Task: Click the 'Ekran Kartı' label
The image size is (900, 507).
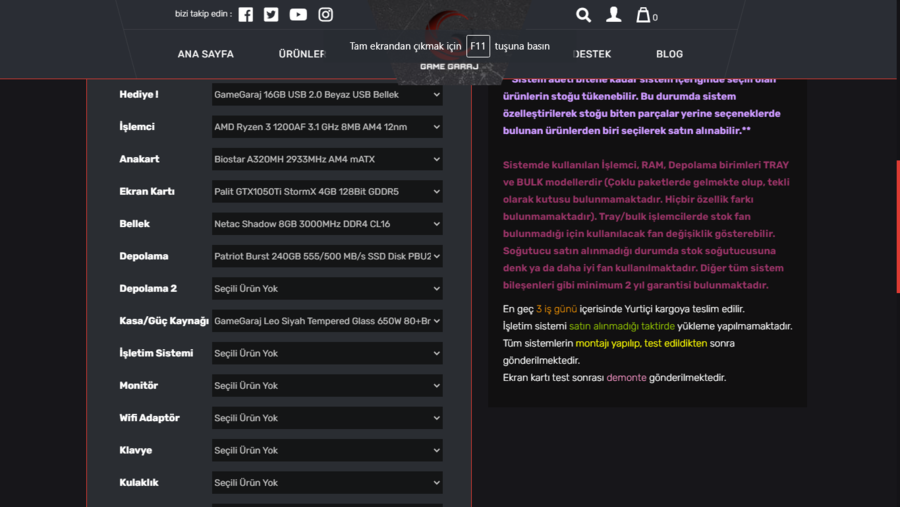Action: [x=147, y=192]
